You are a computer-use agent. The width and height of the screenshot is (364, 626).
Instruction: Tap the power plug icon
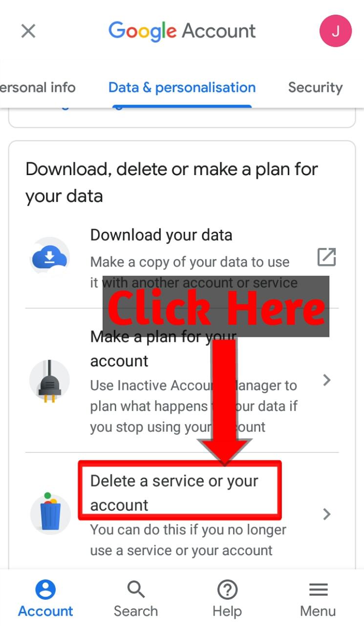click(49, 380)
